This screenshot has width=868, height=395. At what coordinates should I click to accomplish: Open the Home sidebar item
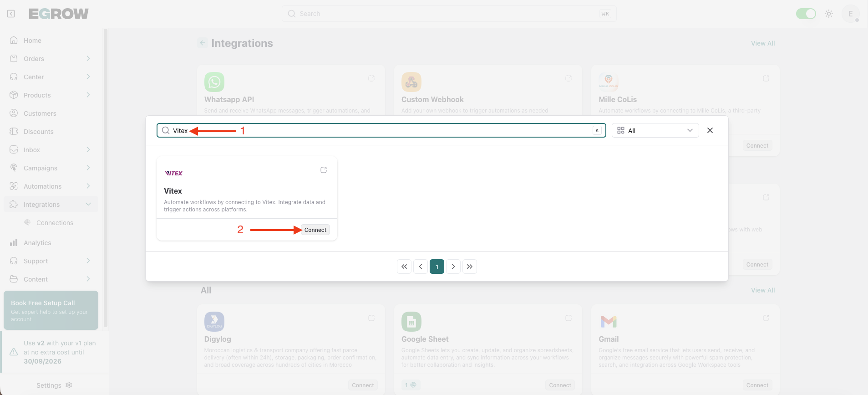click(51, 41)
